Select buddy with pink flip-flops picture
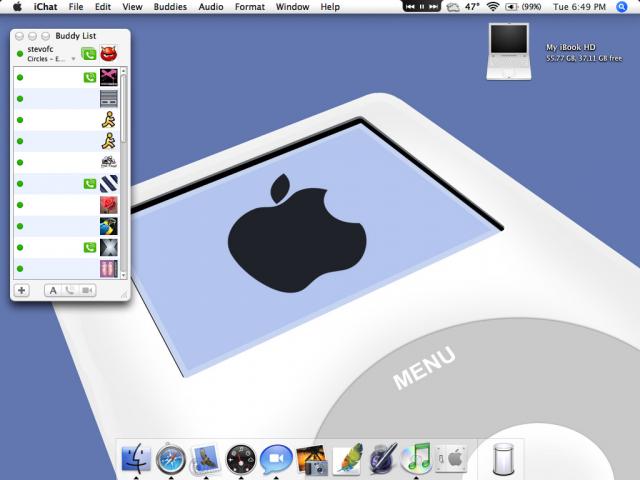 67,269
